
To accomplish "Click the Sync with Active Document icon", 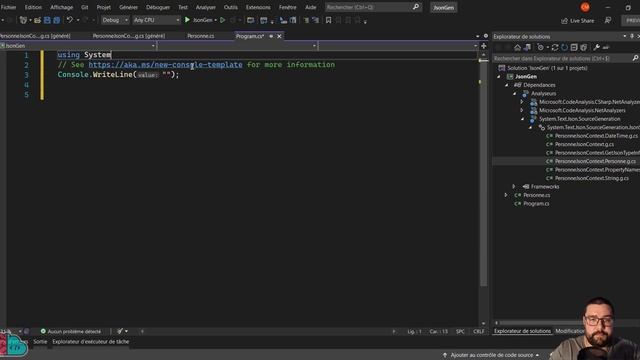I will point(555,48).
